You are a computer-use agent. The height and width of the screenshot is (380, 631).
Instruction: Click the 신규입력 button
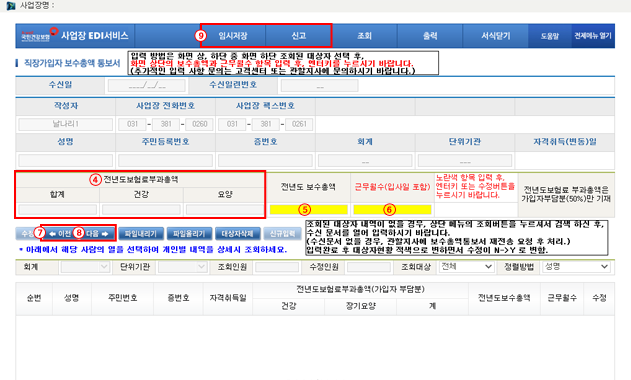[283, 233]
